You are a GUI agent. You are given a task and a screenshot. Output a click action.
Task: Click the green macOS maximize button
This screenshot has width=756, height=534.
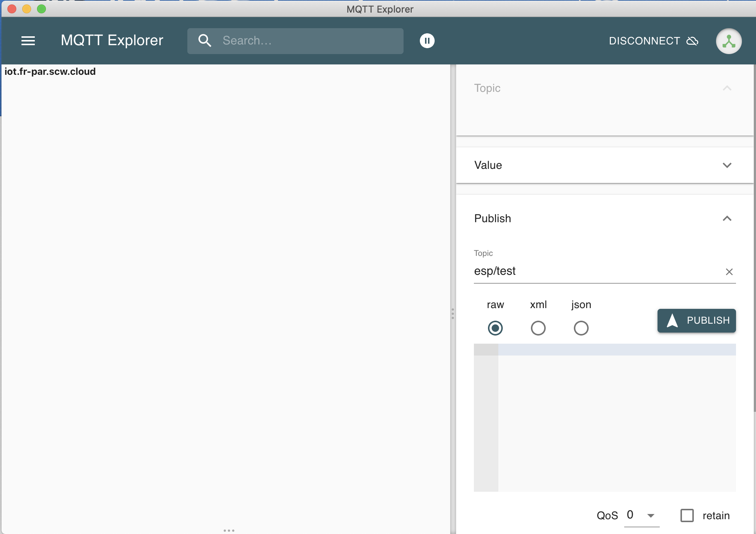point(41,9)
